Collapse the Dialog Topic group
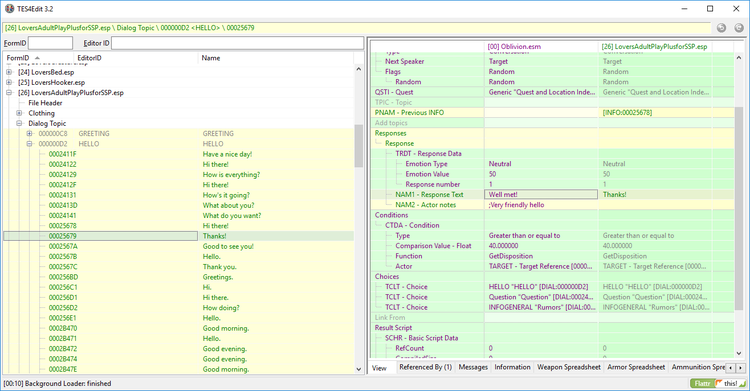 (19, 123)
